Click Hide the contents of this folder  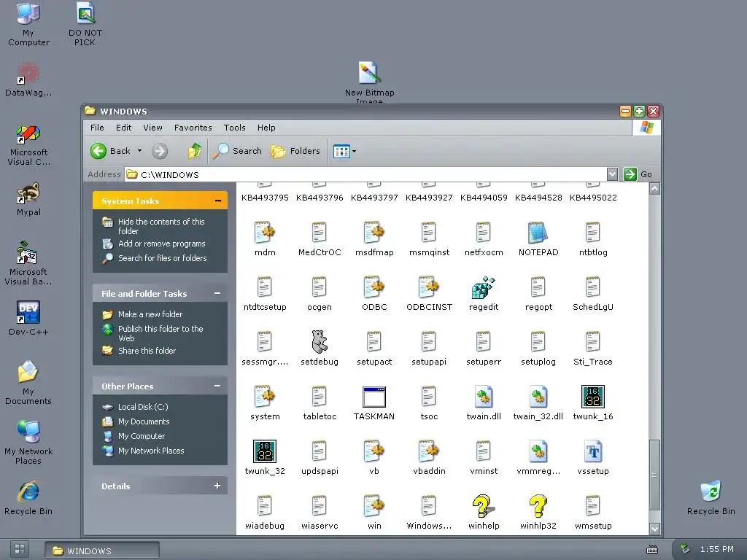[161, 226]
